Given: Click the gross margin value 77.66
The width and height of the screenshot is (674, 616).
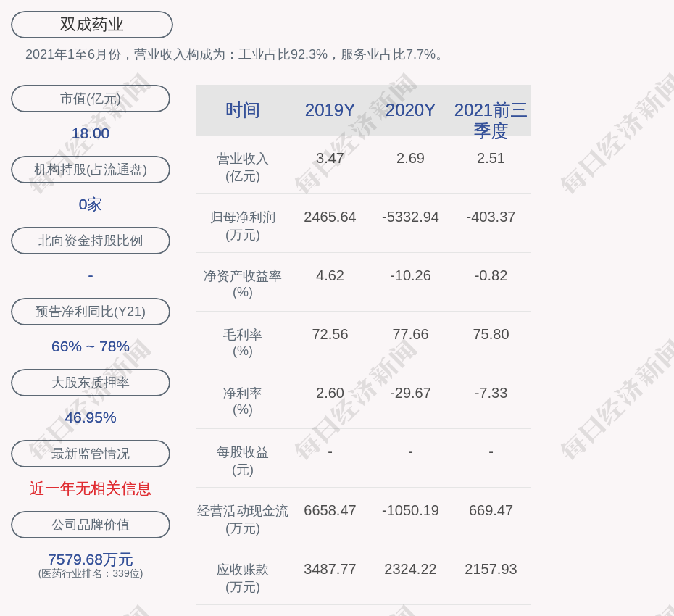Looking at the screenshot, I should pos(410,334).
